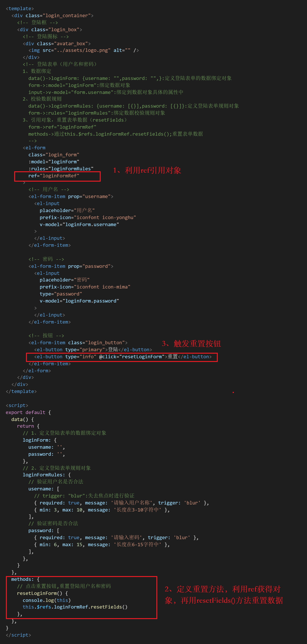The width and height of the screenshot is (307, 644).
Task: Click the line 'data()->loginForm: {username'
Action: (130, 78)
